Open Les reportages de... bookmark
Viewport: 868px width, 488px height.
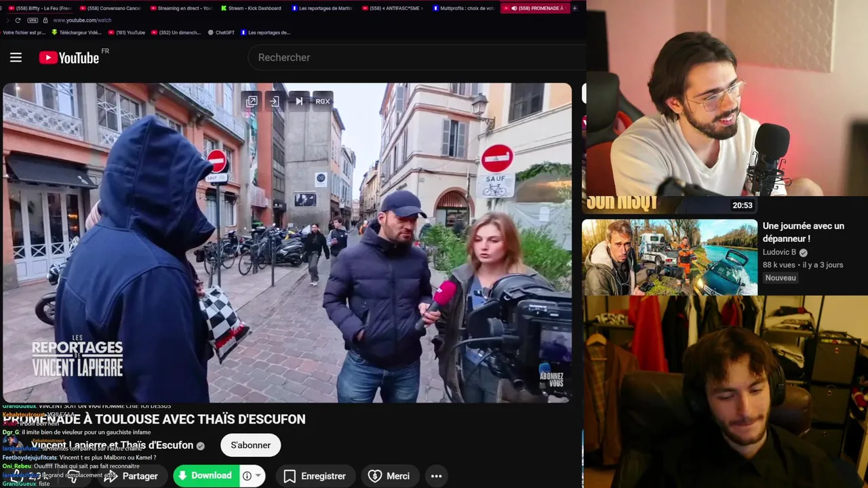click(x=265, y=33)
